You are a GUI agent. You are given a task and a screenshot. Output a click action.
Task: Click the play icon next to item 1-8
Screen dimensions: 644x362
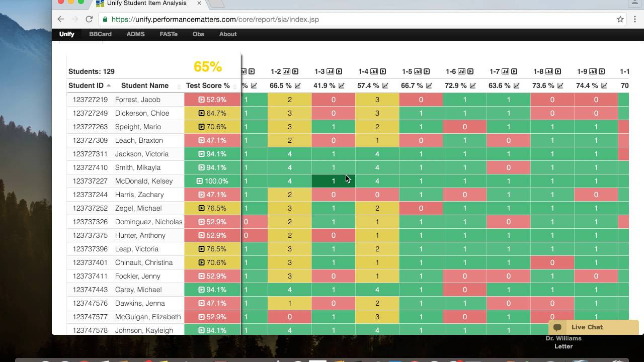pos(558,71)
